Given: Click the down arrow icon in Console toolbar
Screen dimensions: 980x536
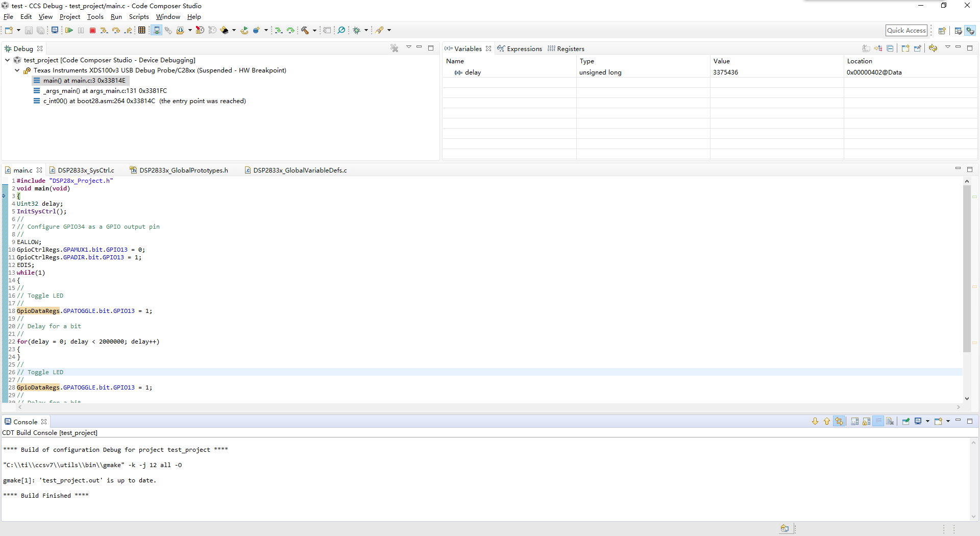Looking at the screenshot, I should (x=815, y=422).
